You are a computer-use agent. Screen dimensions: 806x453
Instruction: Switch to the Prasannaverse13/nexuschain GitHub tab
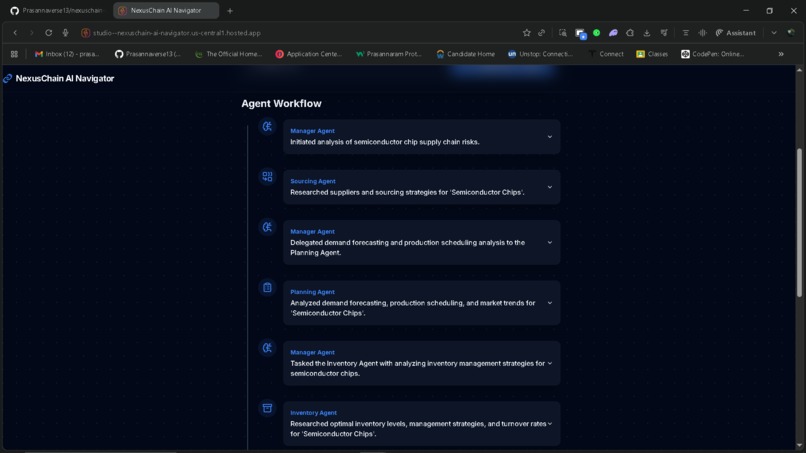57,10
